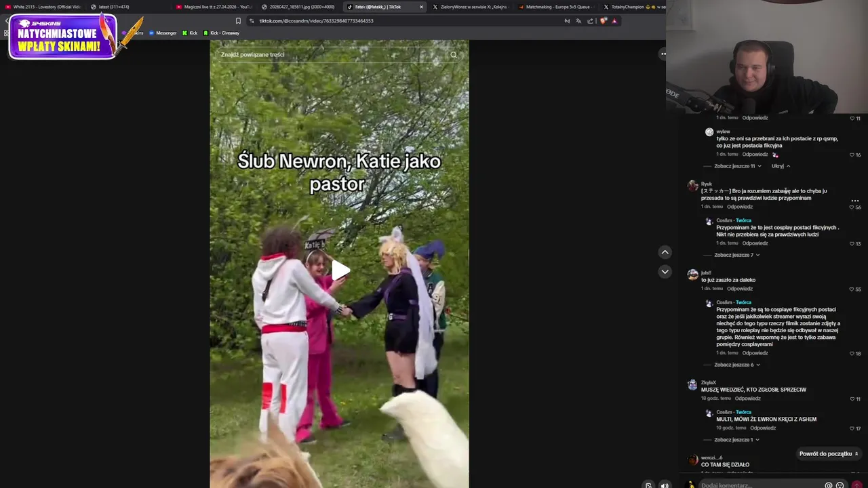Click 'Cos&m' name above 'MULTI, MÓWI' reply

724,412
